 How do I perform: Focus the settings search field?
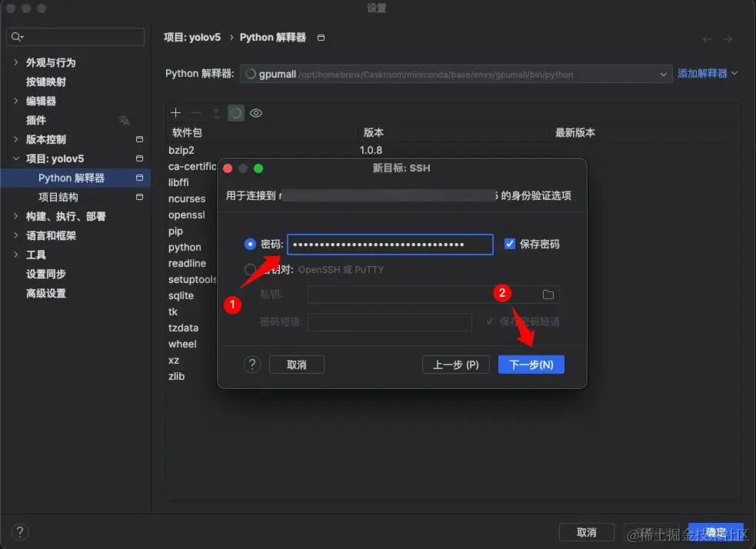pos(75,37)
